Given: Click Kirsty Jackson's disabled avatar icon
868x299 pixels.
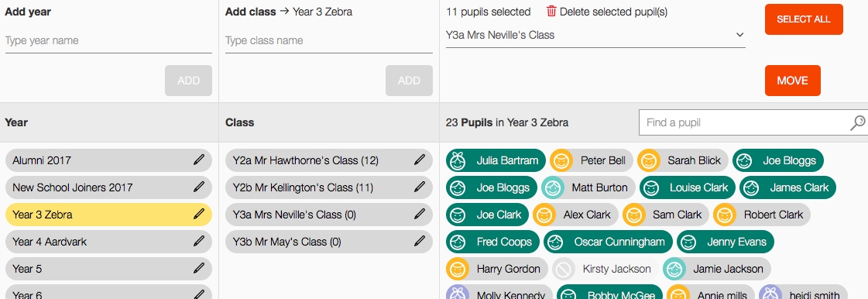Looking at the screenshot, I should 563,269.
